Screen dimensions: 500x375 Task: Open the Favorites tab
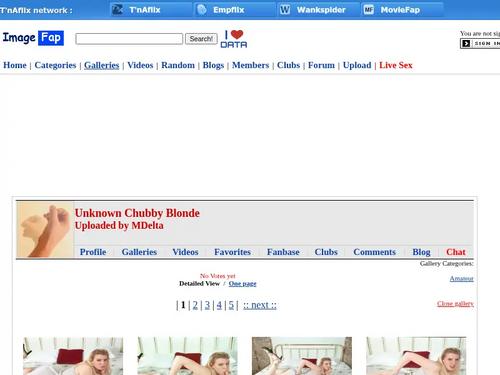pyautogui.click(x=232, y=252)
